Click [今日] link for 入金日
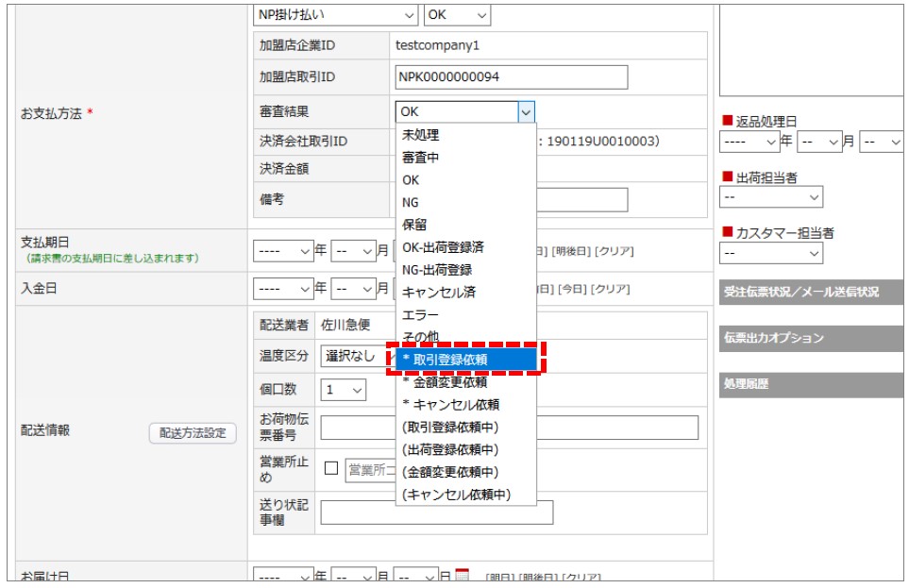Image resolution: width=909 pixels, height=588 pixels. click(x=572, y=290)
